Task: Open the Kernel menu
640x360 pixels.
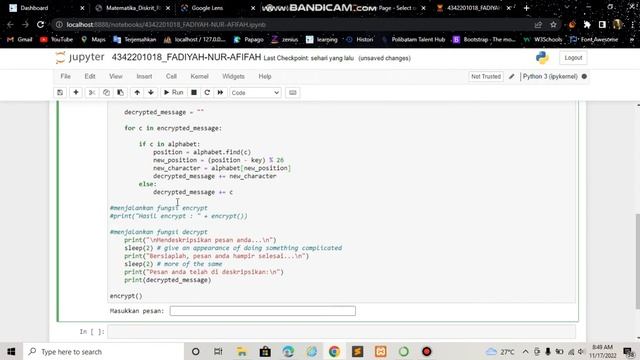Action: point(199,76)
